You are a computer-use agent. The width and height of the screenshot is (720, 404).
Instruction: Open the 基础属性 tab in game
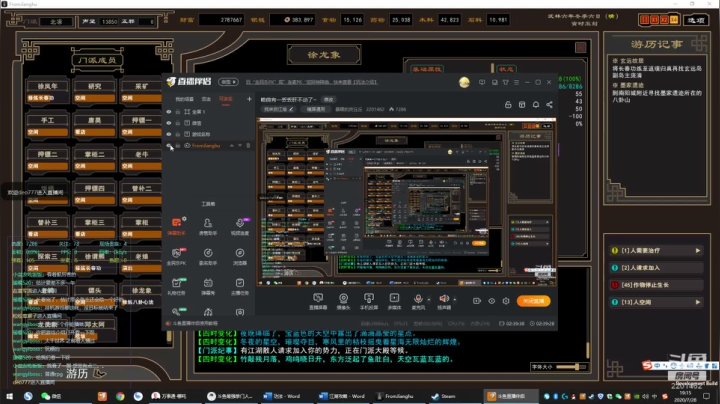(x=427, y=69)
